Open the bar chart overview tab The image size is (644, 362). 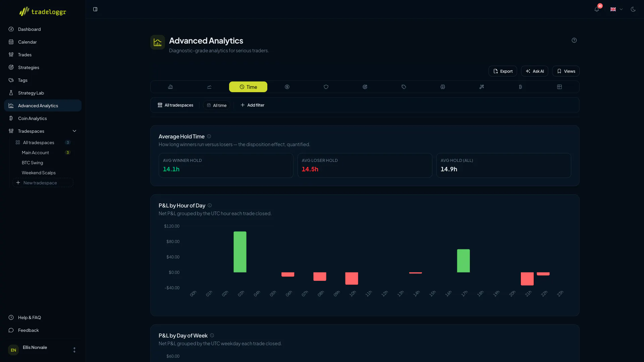click(x=170, y=87)
